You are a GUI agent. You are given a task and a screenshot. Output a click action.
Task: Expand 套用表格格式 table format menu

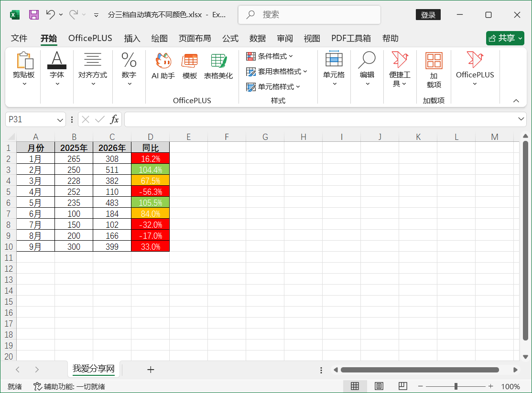[277, 72]
